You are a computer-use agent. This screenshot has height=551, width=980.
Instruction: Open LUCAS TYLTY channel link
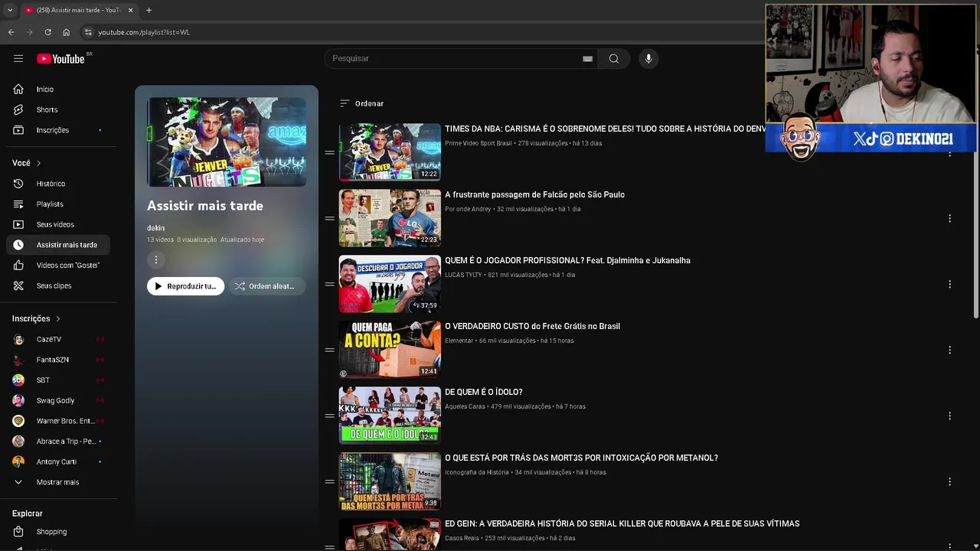point(463,275)
